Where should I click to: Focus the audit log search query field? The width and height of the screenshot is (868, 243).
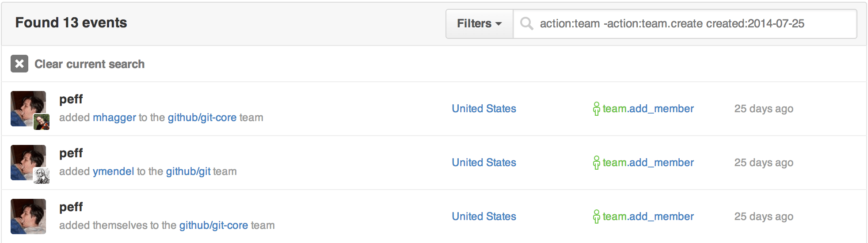(689, 23)
